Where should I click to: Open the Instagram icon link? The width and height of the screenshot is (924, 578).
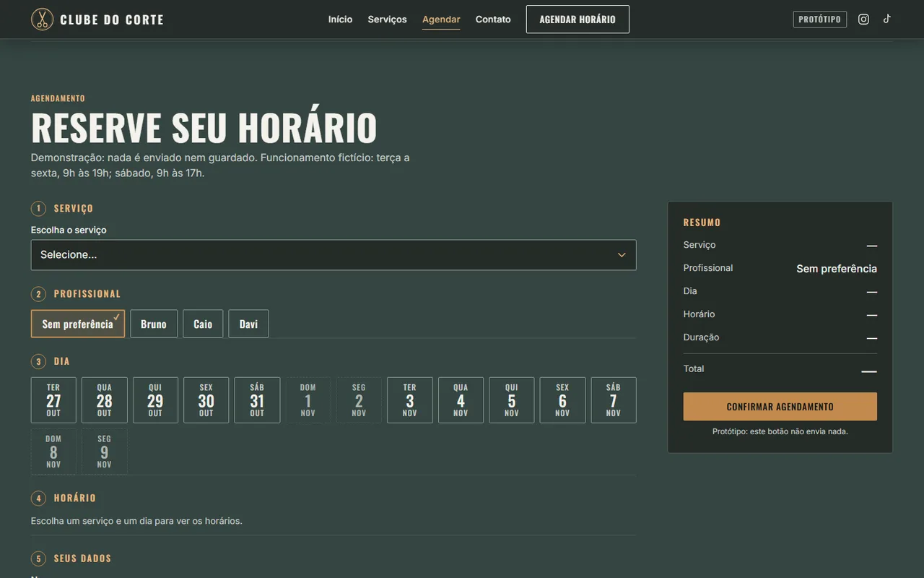[863, 20]
